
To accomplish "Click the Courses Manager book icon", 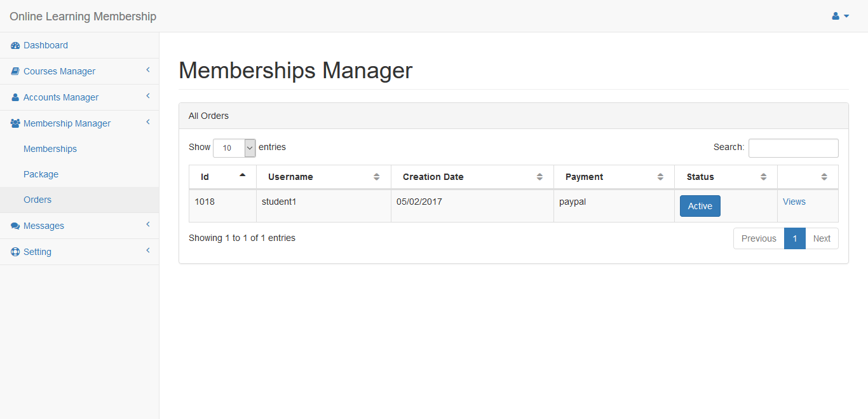I will (15, 72).
